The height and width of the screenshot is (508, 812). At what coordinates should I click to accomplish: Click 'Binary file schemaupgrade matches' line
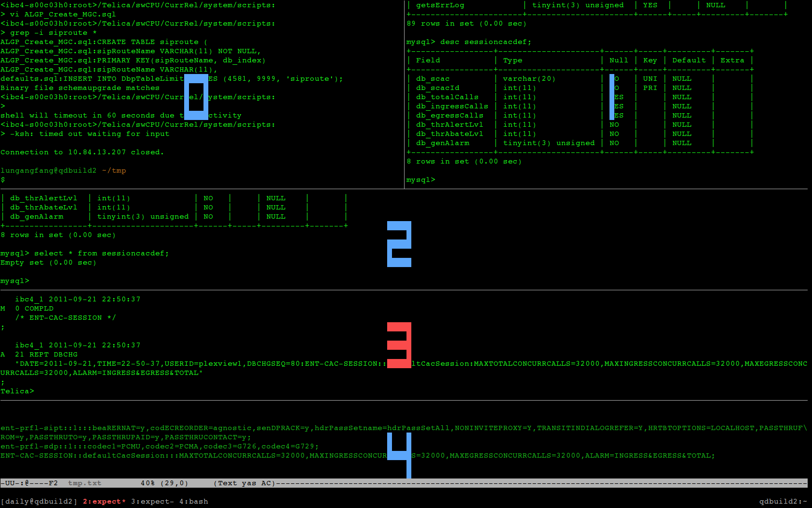(80, 88)
